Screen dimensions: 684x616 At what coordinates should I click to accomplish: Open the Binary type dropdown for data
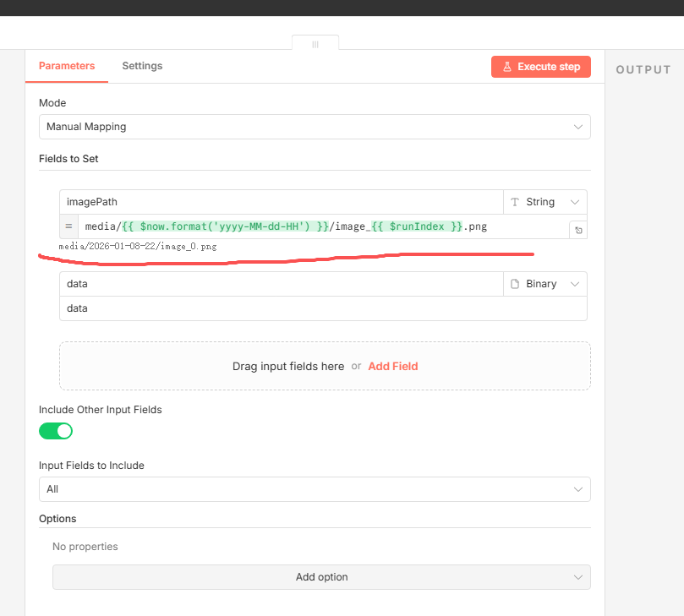(x=544, y=284)
